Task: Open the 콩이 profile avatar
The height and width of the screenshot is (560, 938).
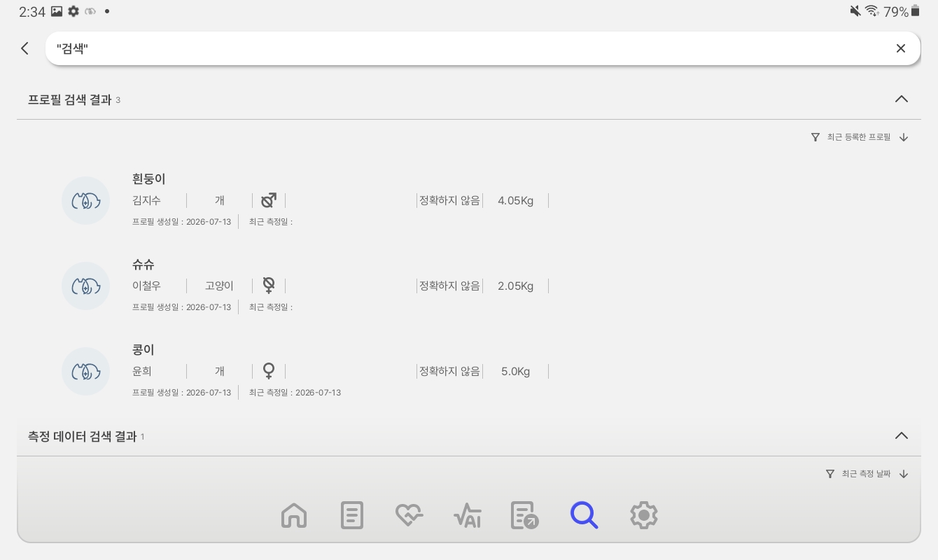Action: 85,371
